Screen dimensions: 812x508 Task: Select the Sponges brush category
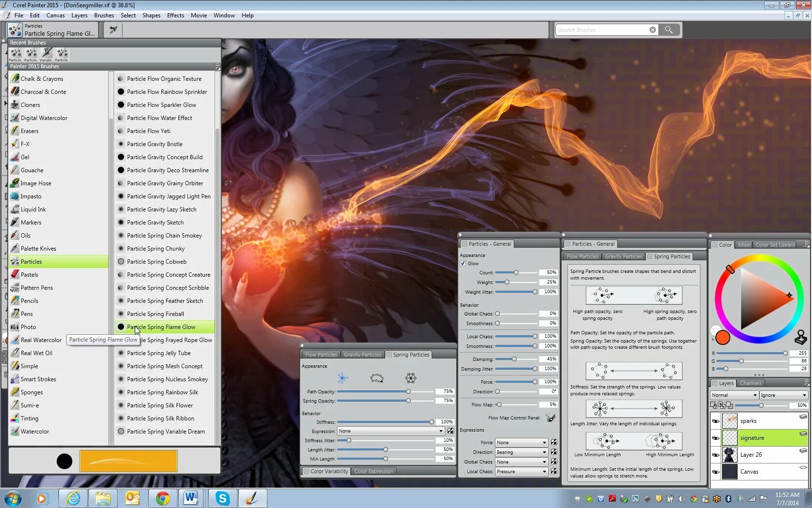pos(58,392)
